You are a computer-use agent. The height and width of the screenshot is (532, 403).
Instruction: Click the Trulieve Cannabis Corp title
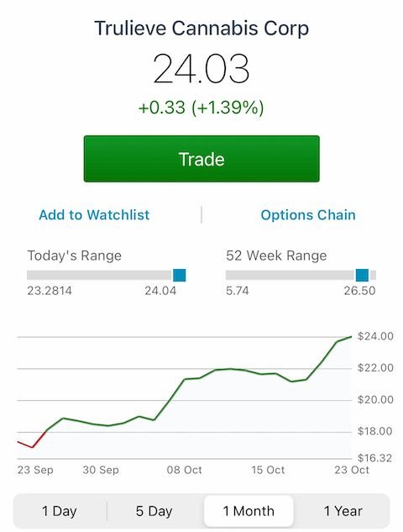[201, 29]
